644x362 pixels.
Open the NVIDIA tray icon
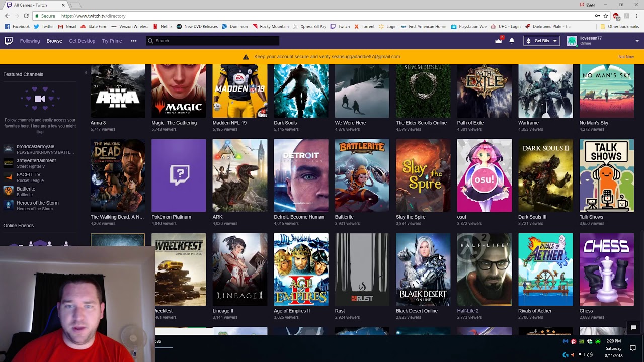click(x=582, y=341)
